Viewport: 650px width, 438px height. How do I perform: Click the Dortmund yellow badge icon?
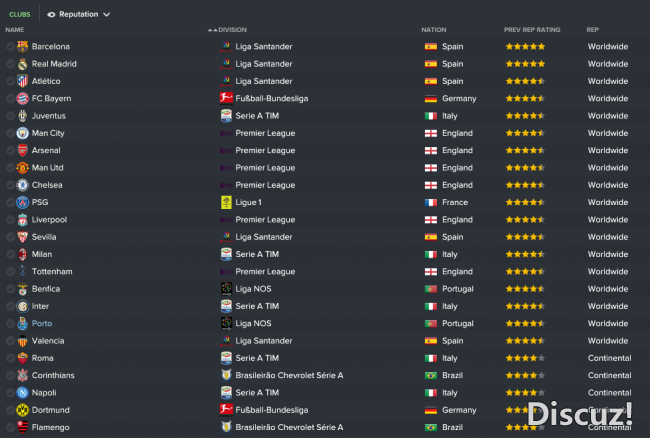[x=22, y=410]
